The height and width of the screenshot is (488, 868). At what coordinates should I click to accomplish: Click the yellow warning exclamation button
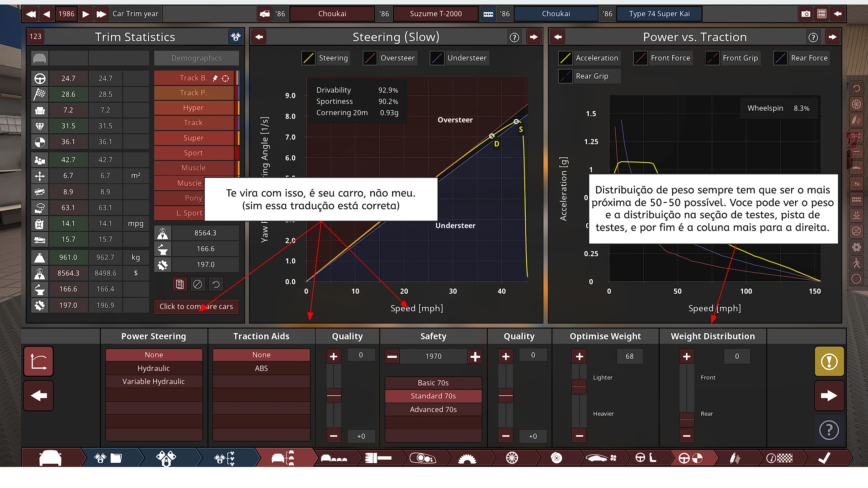click(x=829, y=361)
